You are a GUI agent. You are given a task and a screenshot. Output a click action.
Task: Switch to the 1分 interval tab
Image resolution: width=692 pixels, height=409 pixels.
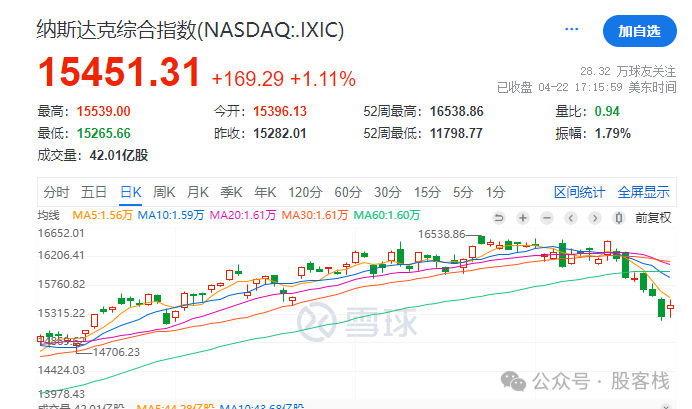[x=496, y=192]
